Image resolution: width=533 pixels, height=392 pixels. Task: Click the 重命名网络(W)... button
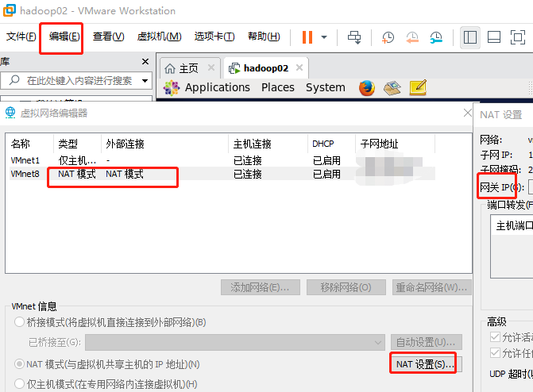[431, 287]
